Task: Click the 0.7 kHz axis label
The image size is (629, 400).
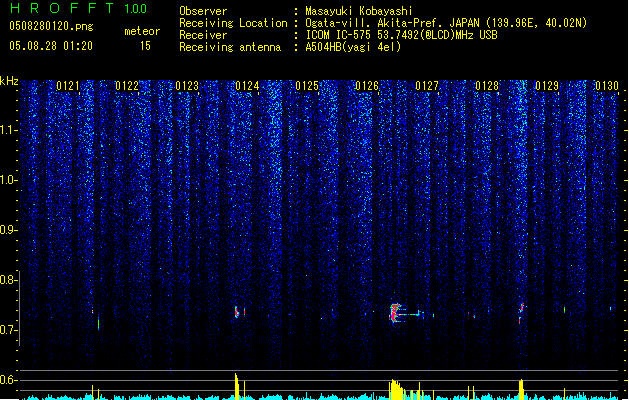Action: coord(8,330)
